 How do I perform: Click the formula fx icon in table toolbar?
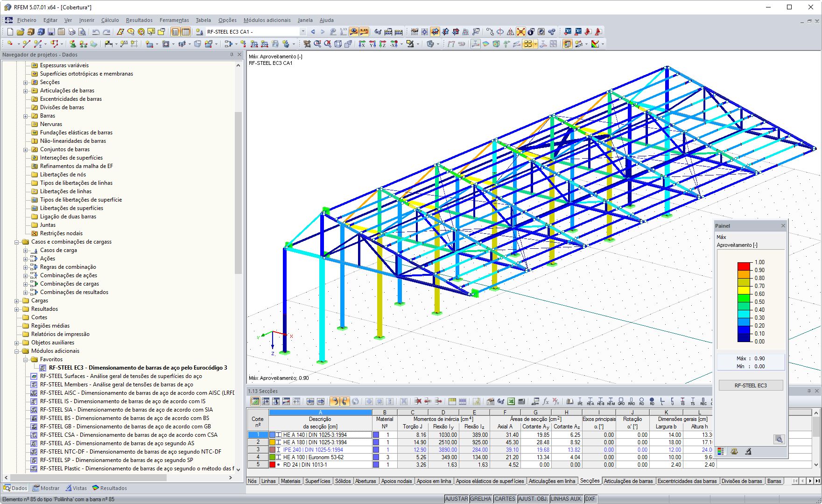545,401
